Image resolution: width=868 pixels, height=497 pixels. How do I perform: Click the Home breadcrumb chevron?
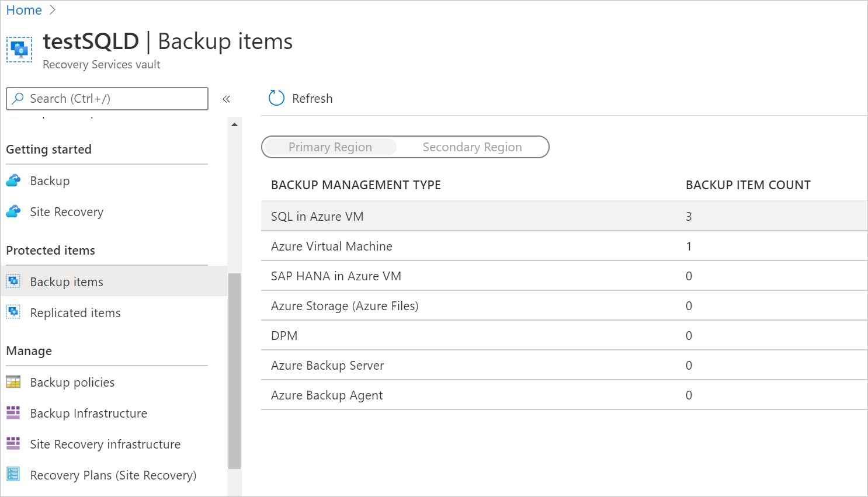(x=52, y=9)
